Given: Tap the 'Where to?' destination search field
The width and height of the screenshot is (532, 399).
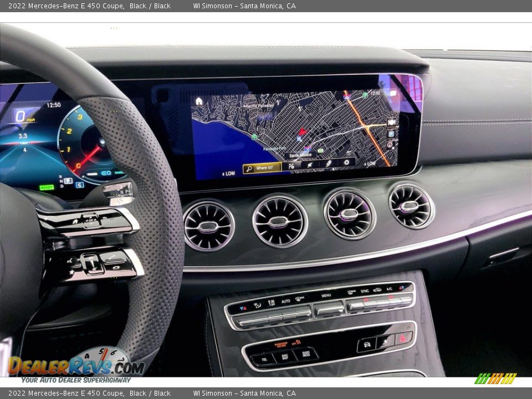Looking at the screenshot, I should click(x=262, y=168).
